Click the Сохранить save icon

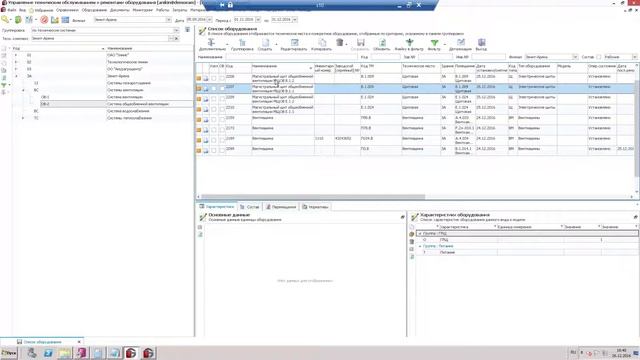pyautogui.click(x=361, y=42)
